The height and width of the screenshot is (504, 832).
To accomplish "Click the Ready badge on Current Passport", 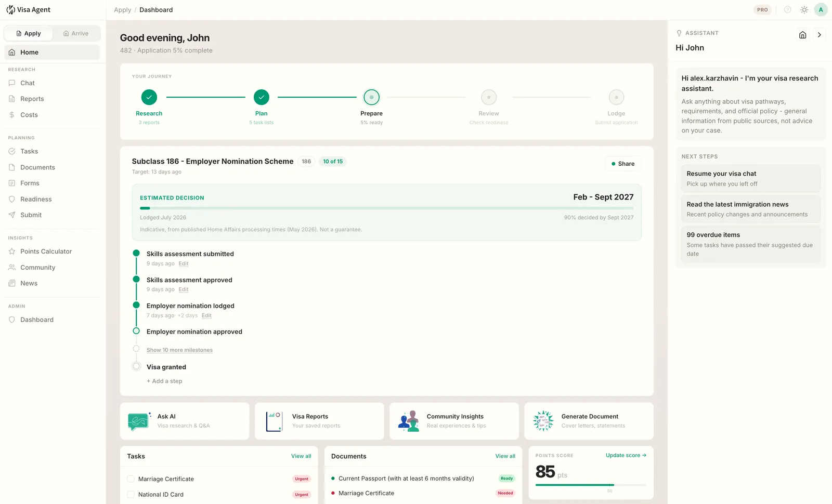I will coord(507,479).
